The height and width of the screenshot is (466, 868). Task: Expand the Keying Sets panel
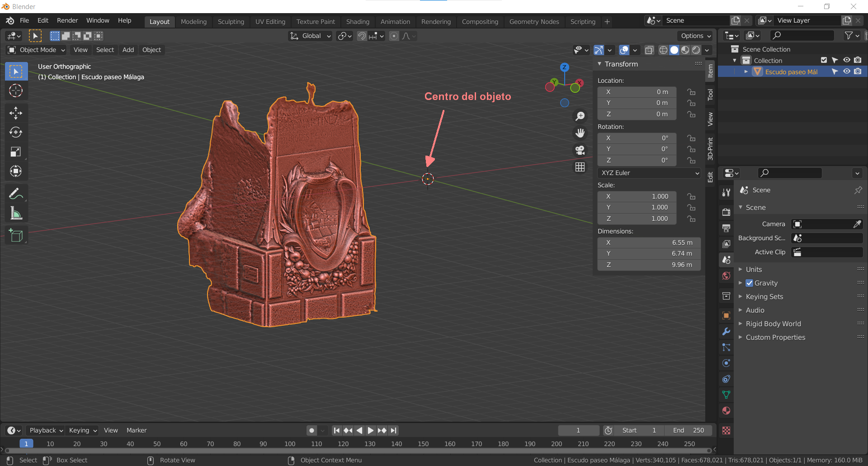pos(764,297)
